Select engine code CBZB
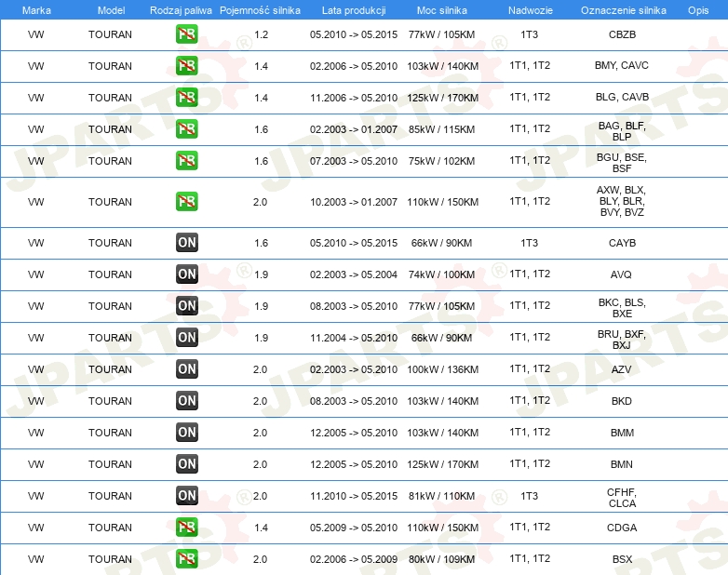Viewport: 728px width, 575px height. 622,34
